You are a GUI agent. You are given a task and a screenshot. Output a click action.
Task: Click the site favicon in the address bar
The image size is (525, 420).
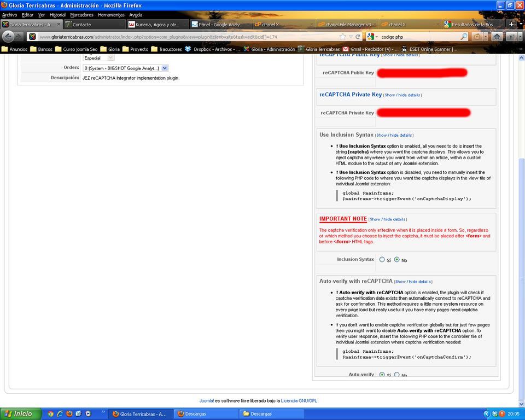(32, 37)
